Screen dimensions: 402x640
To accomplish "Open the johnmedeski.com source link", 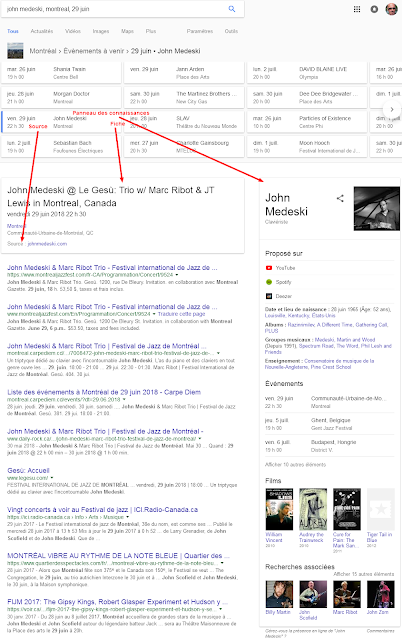I will (47, 244).
